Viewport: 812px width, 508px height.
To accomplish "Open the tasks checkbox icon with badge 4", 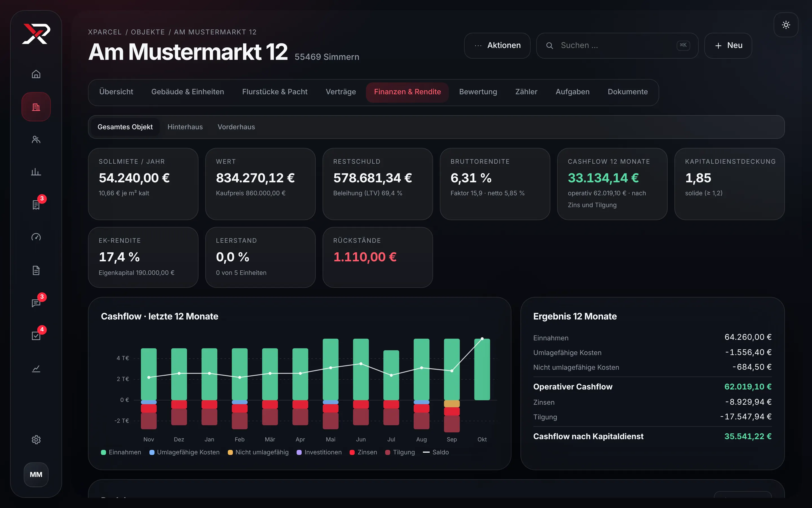I will [36, 336].
